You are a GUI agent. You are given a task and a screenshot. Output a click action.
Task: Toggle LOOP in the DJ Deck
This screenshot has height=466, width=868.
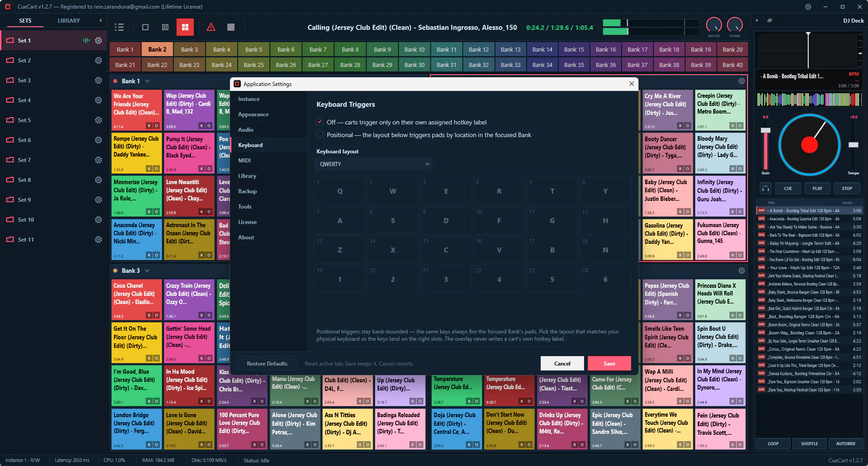(773, 444)
